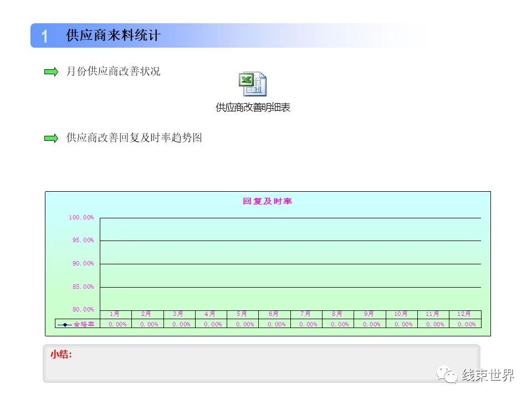Open the embedded Excel spreadsheet icon
This screenshot has width=532, height=399.
(253, 84)
